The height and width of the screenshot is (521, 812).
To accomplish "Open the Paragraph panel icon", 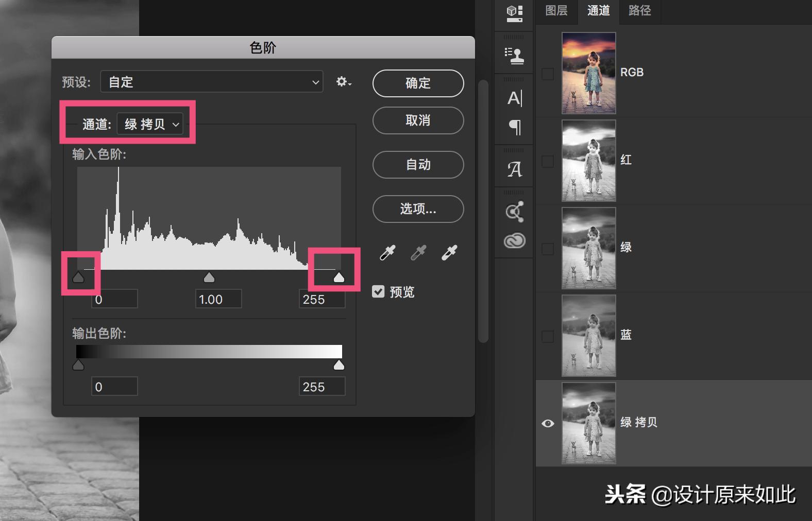I will click(515, 127).
